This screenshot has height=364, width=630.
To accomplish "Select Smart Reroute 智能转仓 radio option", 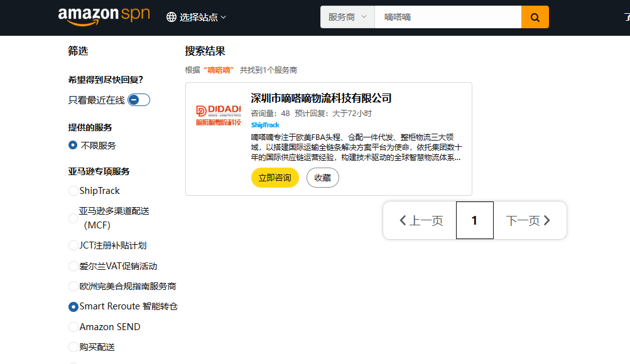I will click(x=73, y=307).
